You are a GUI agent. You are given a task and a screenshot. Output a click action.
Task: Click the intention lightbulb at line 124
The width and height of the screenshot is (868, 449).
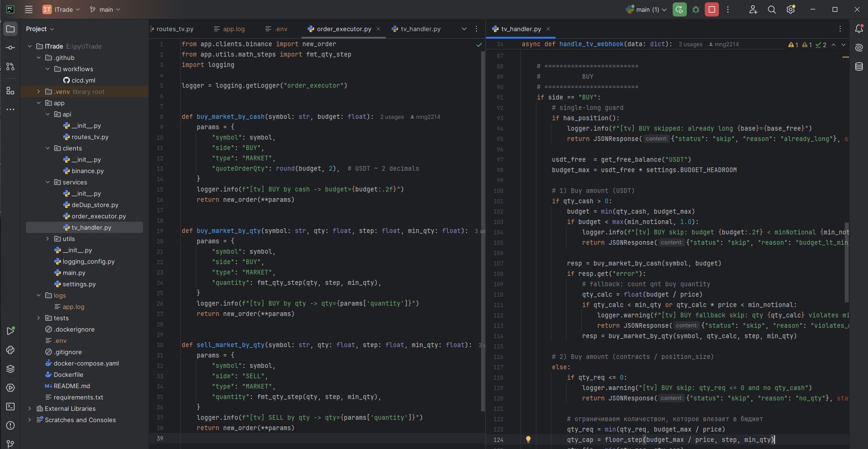528,439
